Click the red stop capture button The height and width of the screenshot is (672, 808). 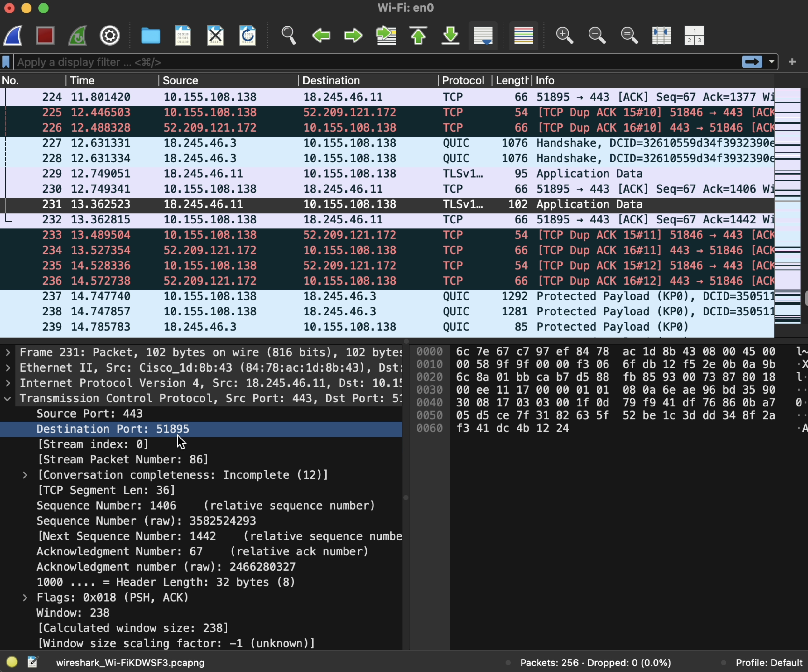click(45, 36)
